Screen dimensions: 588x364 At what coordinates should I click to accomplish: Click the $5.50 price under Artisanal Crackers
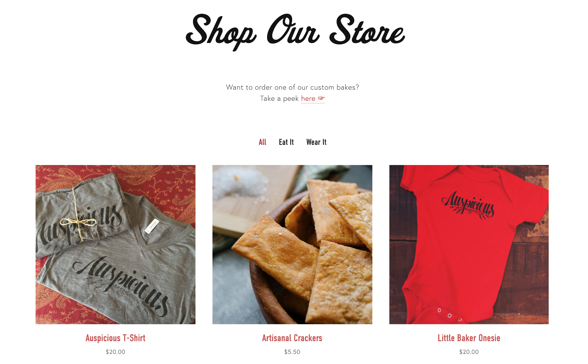(x=292, y=352)
